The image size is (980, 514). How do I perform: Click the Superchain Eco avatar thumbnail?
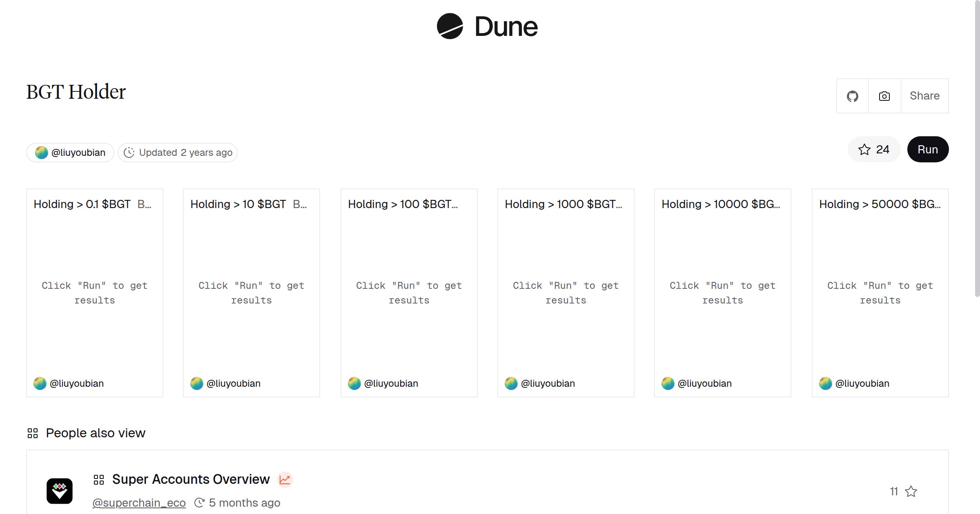60,491
